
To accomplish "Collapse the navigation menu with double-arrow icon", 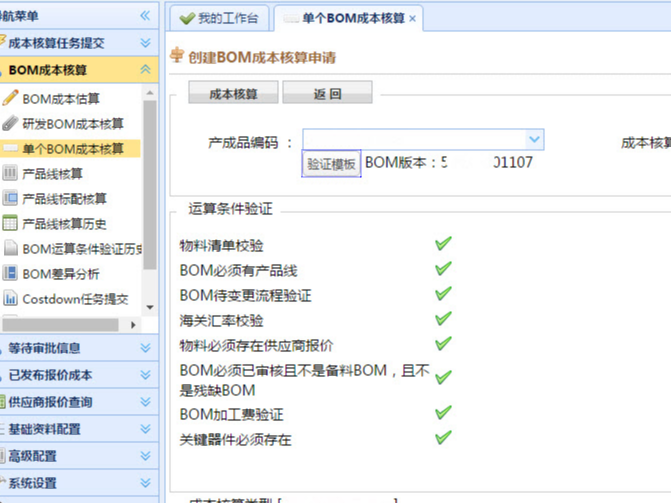I will [x=145, y=16].
